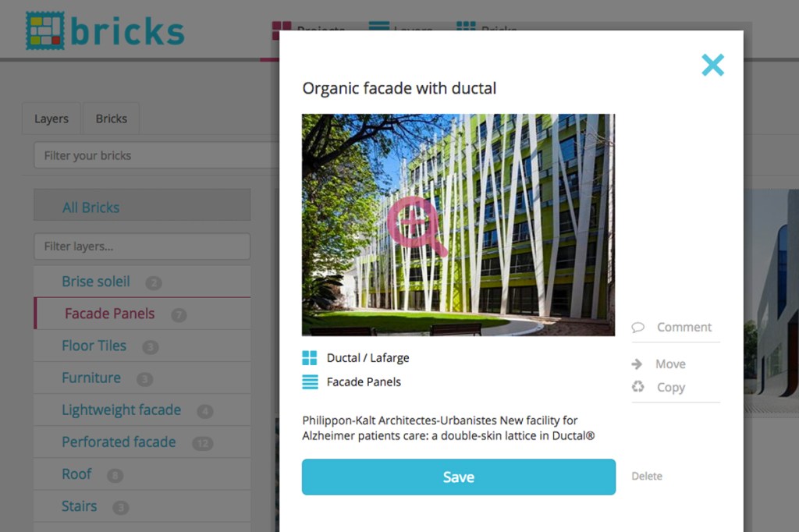The width and height of the screenshot is (799, 532).
Task: Click the pink magnifier zoom icon
Action: 416,225
